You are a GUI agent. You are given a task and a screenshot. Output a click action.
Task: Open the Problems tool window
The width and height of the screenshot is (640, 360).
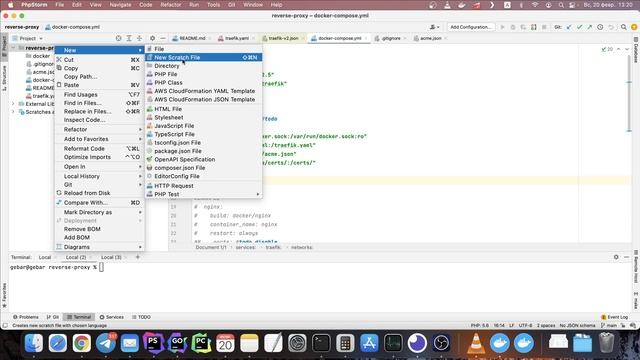point(25,317)
